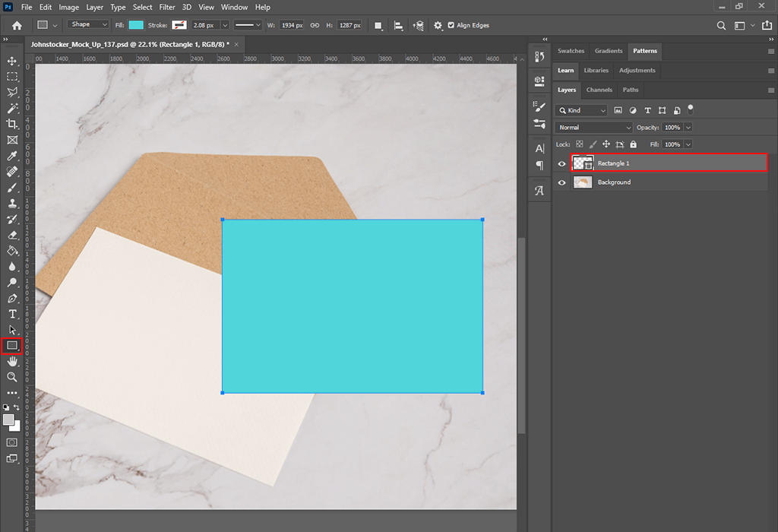
Task: Select the Eyedropper tool
Action: click(12, 156)
